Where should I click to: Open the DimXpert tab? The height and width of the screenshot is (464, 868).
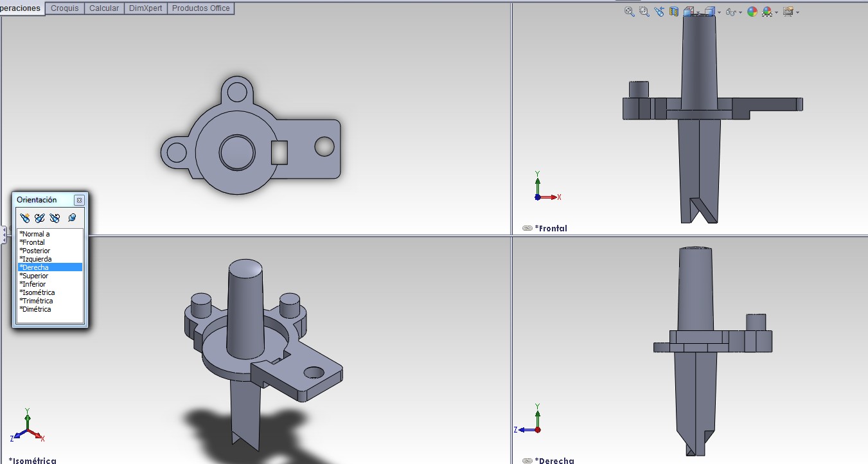[x=145, y=8]
